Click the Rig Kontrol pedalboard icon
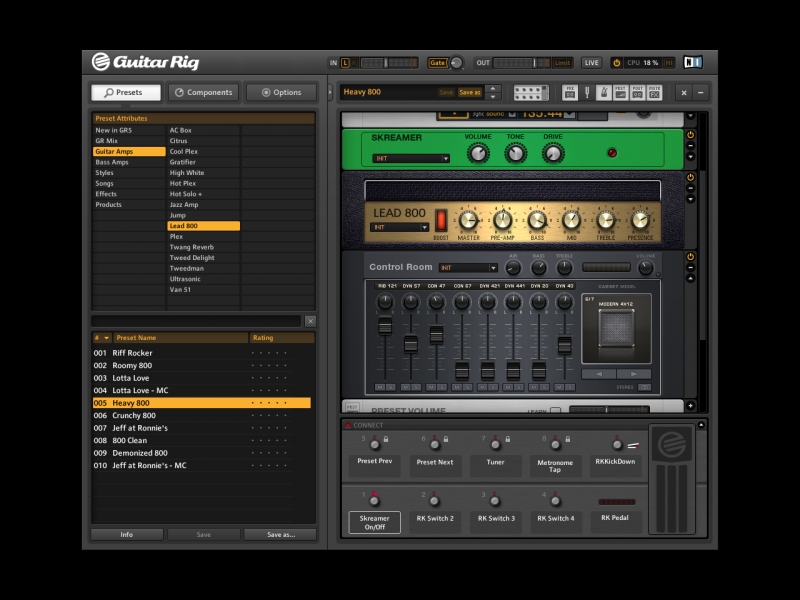The image size is (800, 600). click(530, 92)
